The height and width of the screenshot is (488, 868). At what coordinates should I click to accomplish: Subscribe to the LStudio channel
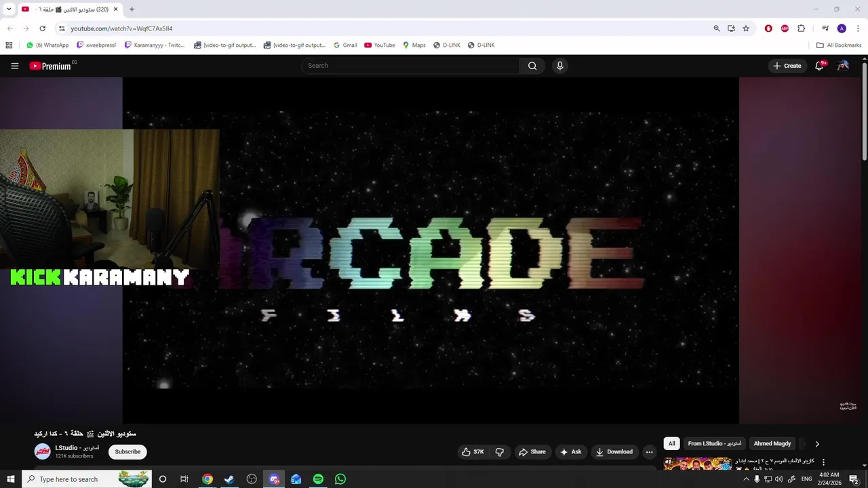127,452
